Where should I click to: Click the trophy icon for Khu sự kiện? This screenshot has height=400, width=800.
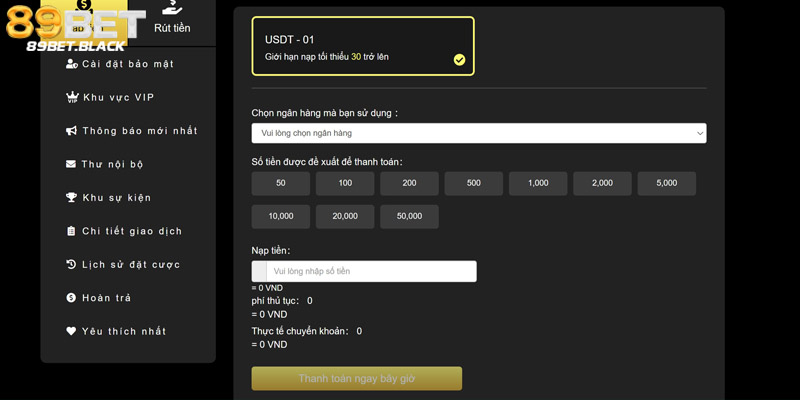[x=71, y=198]
